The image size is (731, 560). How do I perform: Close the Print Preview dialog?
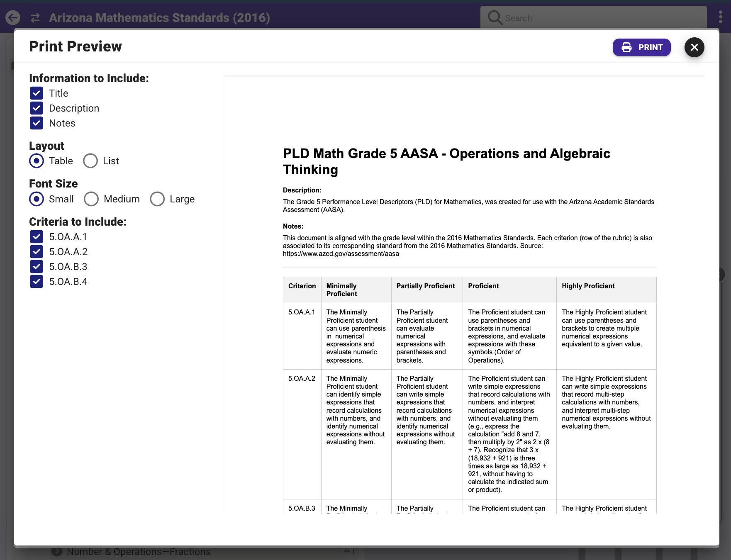click(x=694, y=47)
